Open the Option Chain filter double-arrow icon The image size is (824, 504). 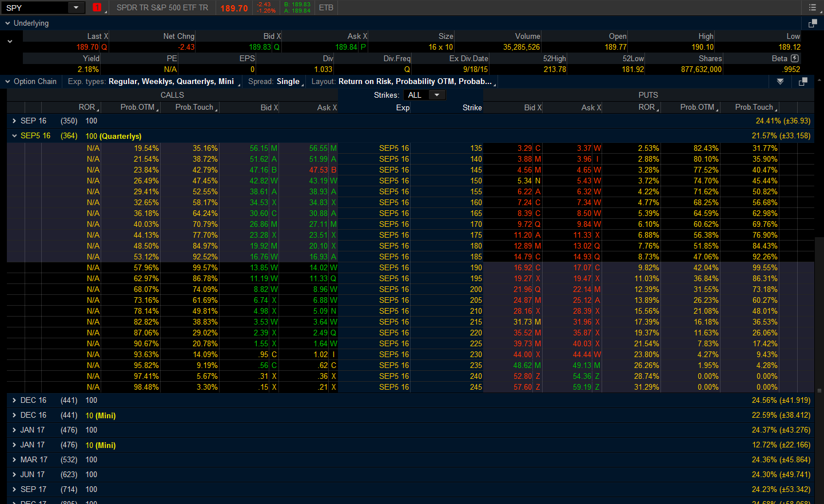[x=780, y=82]
